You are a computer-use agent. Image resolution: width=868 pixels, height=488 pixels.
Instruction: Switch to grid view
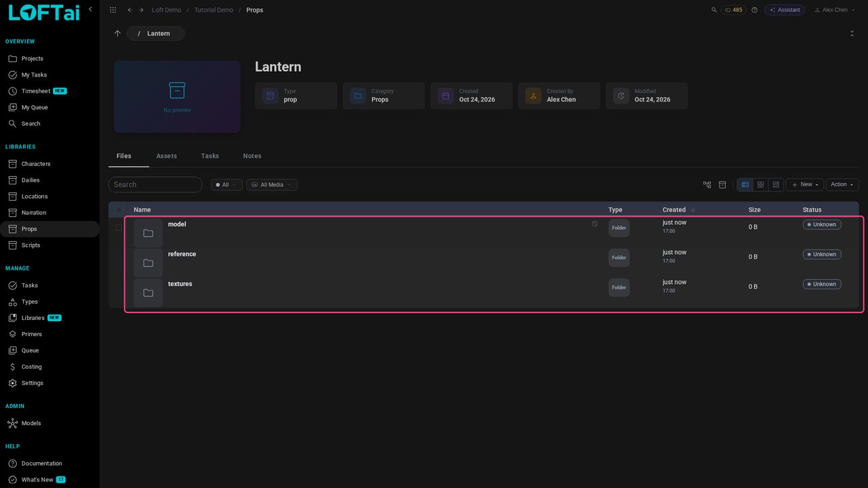click(x=761, y=184)
